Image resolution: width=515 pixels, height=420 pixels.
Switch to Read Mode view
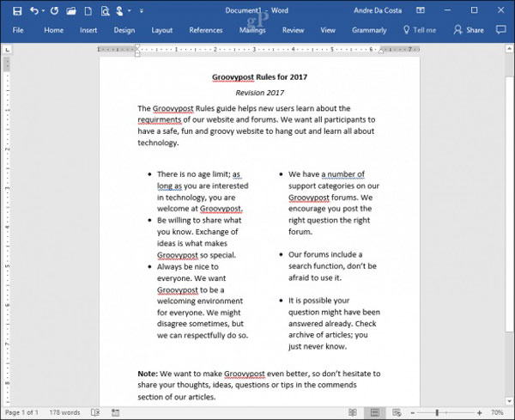[353, 412]
